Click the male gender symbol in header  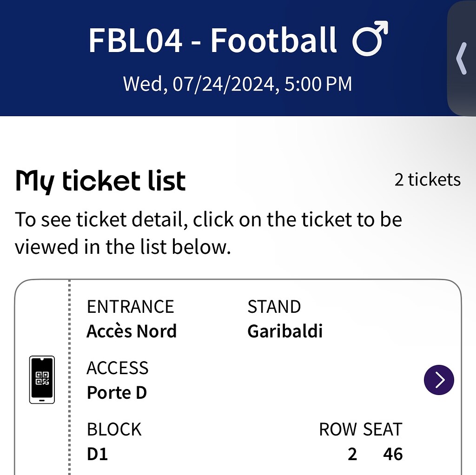coord(370,39)
